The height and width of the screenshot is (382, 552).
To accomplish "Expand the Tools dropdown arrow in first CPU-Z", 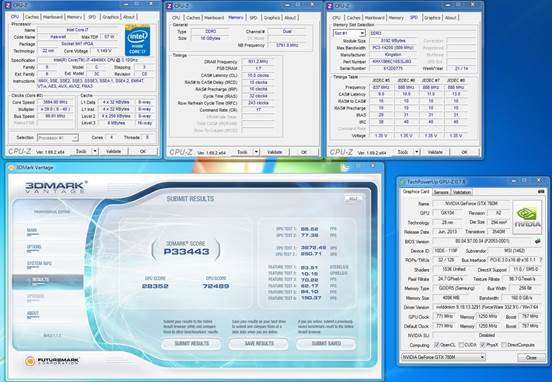I will click(x=95, y=151).
